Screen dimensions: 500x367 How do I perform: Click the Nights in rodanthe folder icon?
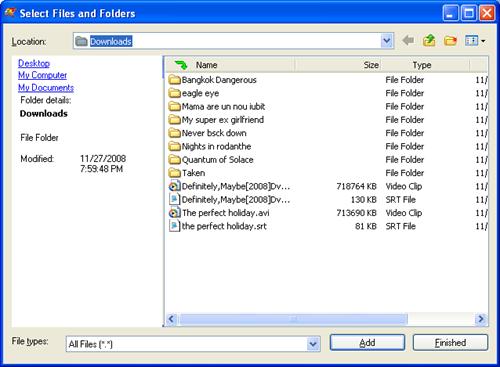click(174, 146)
